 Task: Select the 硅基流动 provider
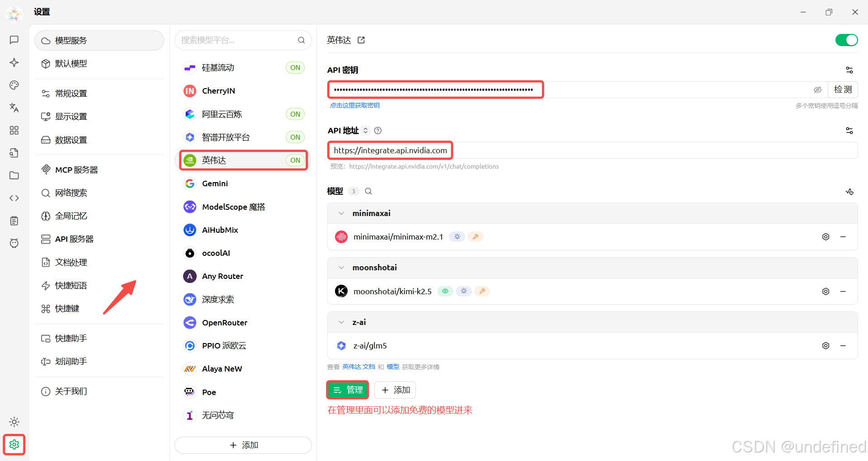coord(243,68)
